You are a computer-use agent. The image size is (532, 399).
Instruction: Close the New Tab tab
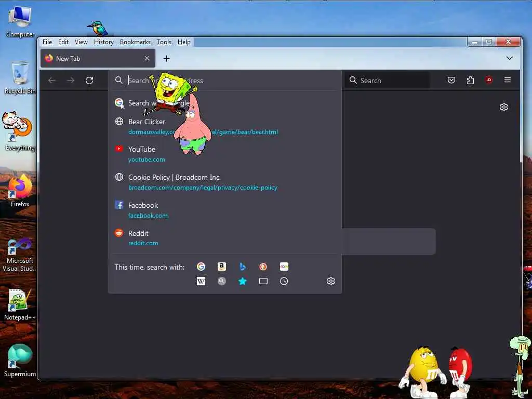(147, 58)
